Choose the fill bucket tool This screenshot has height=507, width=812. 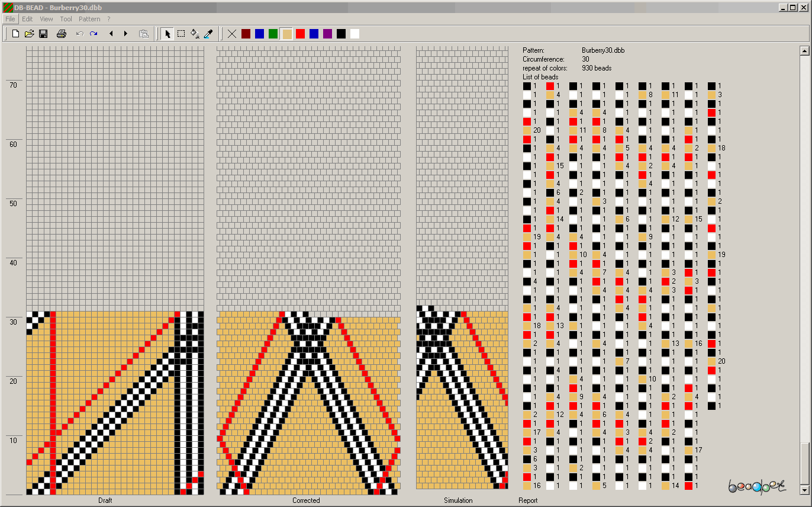coord(195,34)
